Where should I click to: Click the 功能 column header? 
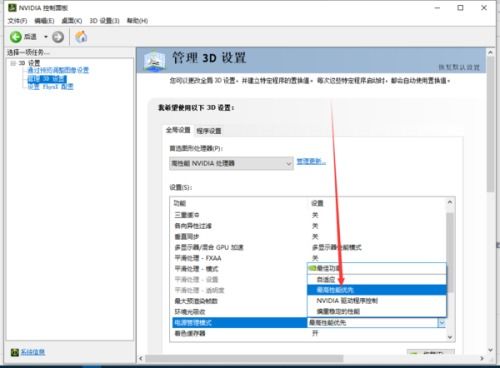[x=180, y=203]
